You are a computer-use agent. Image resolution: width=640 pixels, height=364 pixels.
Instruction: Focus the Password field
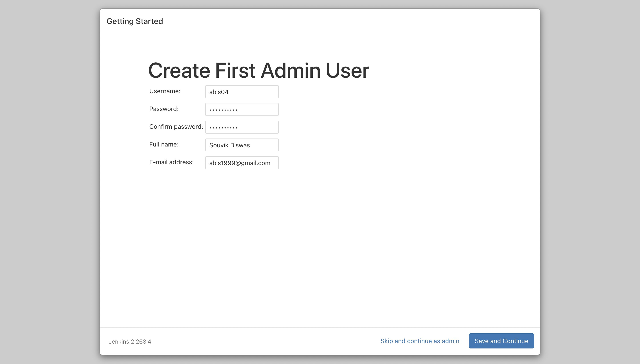(242, 109)
